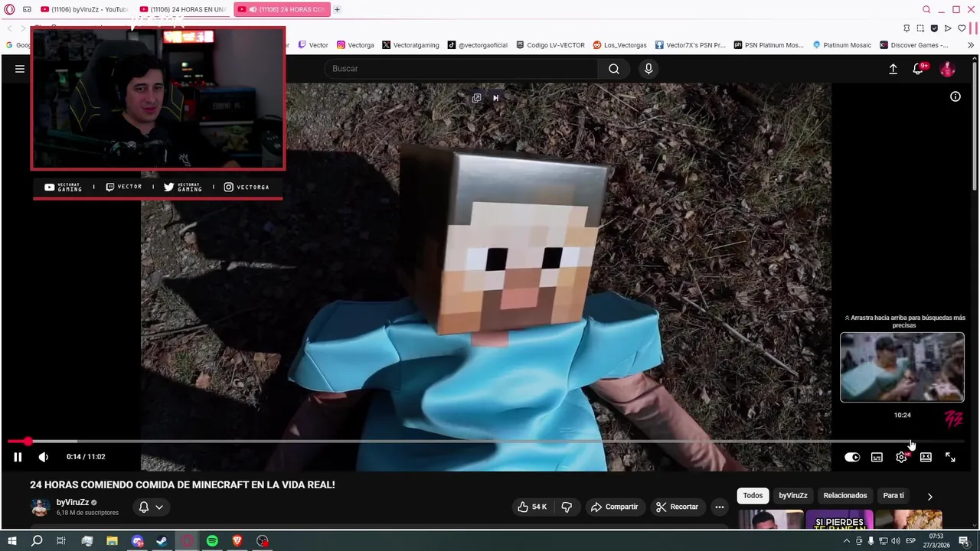Click the seek preview thumbnail at 10:24

point(902,367)
